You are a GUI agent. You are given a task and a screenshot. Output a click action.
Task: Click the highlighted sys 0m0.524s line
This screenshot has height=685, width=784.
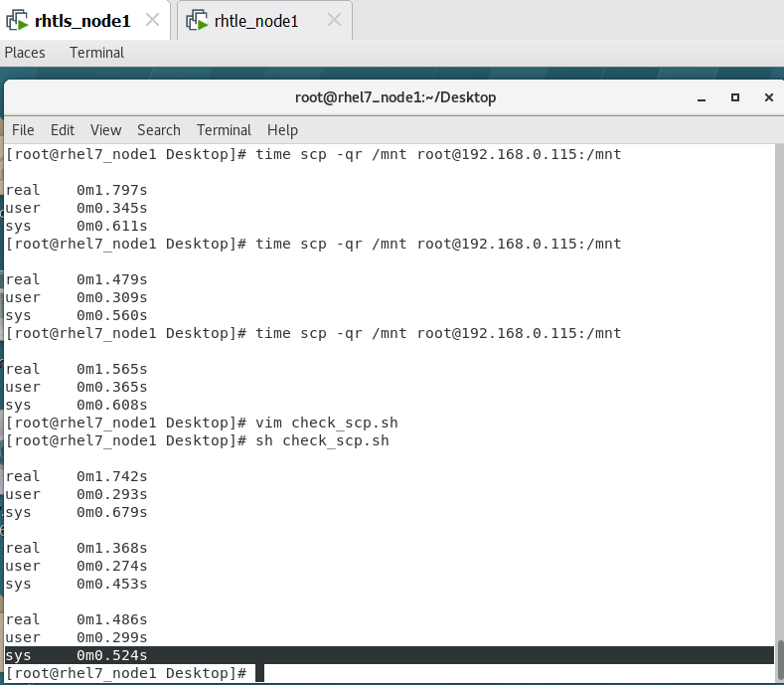click(390, 655)
